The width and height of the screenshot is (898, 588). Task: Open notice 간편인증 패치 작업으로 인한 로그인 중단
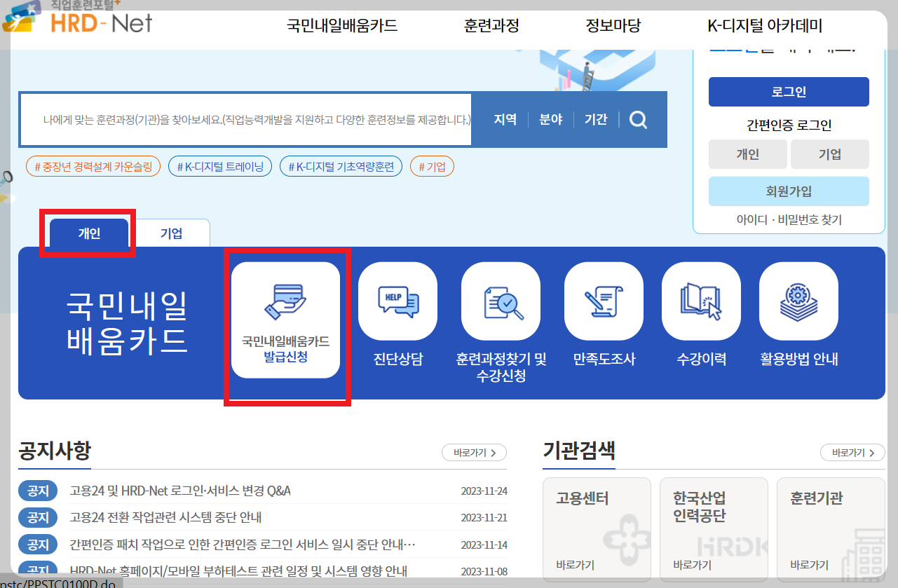(243, 544)
